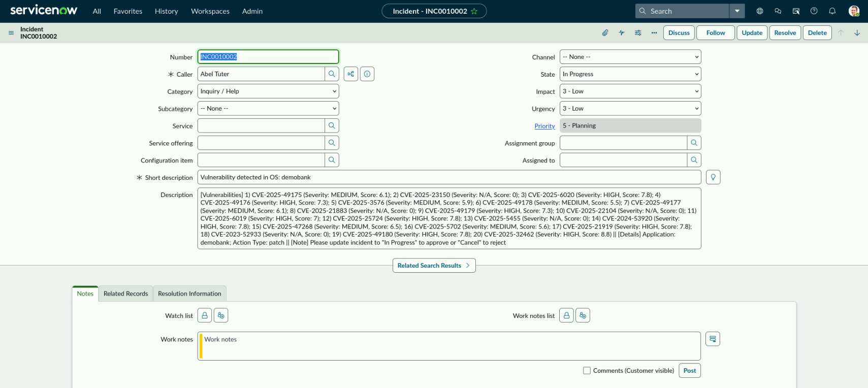Screen dimensions: 868x388
Task: Unlock the Work notes list padlock
Action: click(566, 315)
